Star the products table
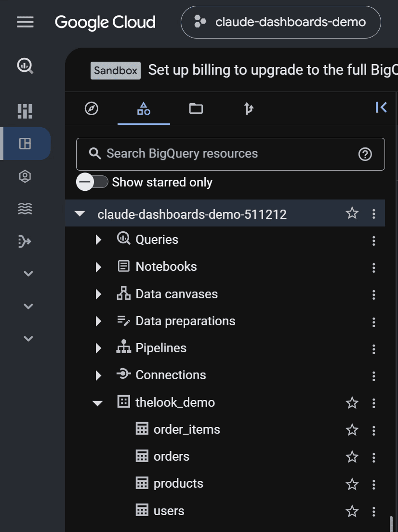 point(352,484)
